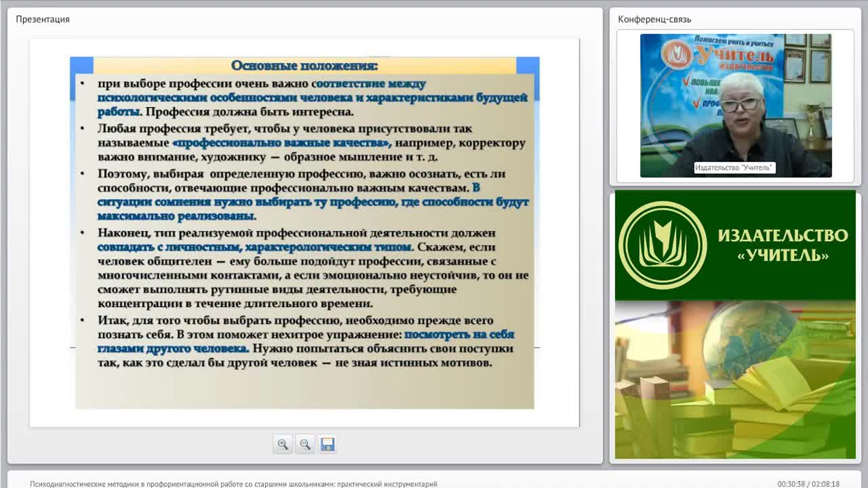This screenshot has width=868, height=488.
Task: Click highlighted phrase совпадать с личностным, характерологическим типом
Action: [254, 247]
